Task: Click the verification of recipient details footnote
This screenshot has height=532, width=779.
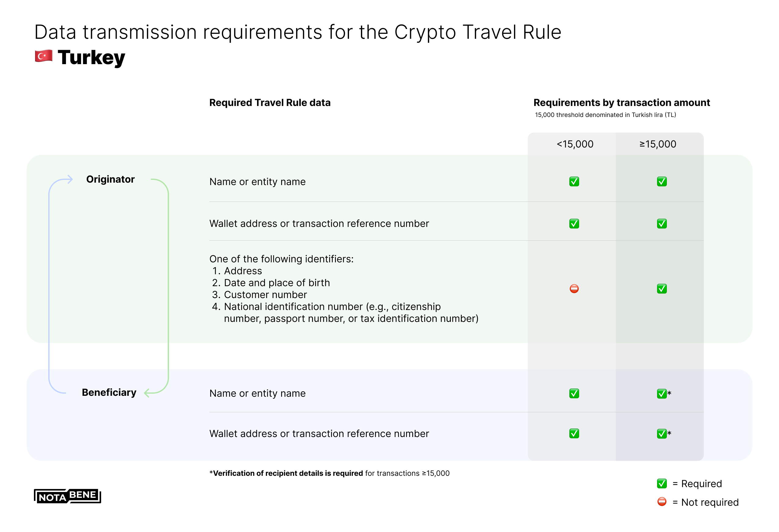Action: (x=329, y=473)
